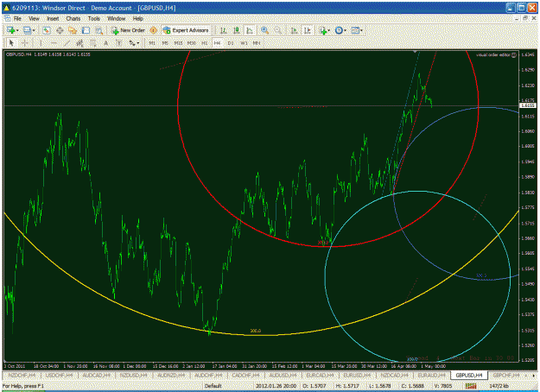The height and width of the screenshot is (392, 540).
Task: Expand the Profiles dropdown arrow
Action: 34,30
